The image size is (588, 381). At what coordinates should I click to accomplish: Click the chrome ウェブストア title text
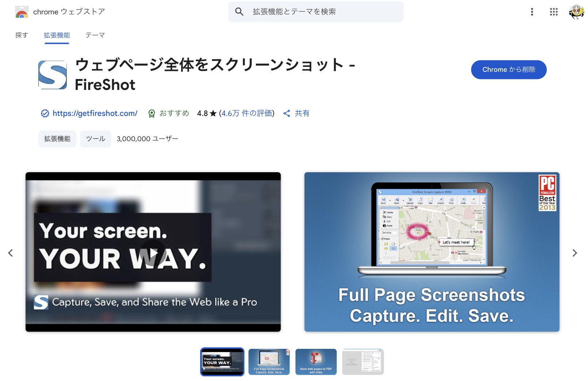click(x=69, y=12)
